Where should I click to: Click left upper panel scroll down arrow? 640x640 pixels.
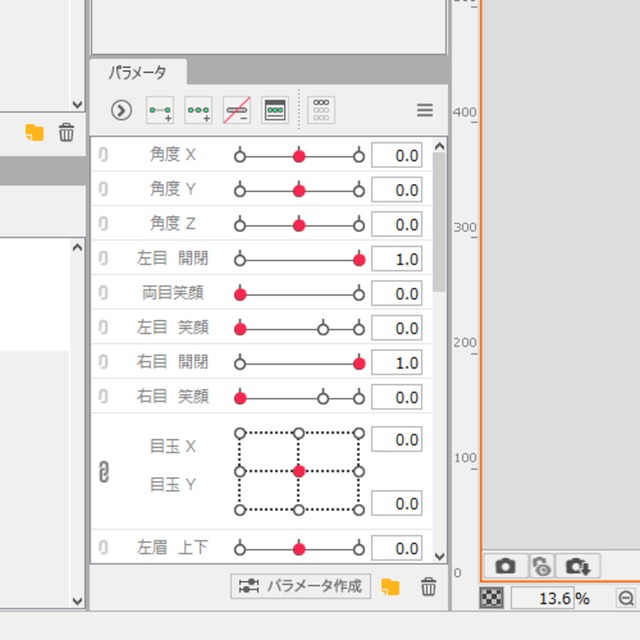(78, 104)
